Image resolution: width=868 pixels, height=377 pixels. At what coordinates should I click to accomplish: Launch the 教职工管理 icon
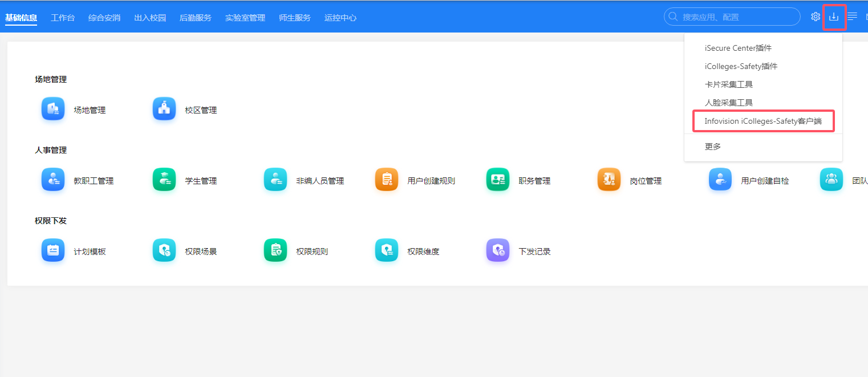[x=53, y=180]
